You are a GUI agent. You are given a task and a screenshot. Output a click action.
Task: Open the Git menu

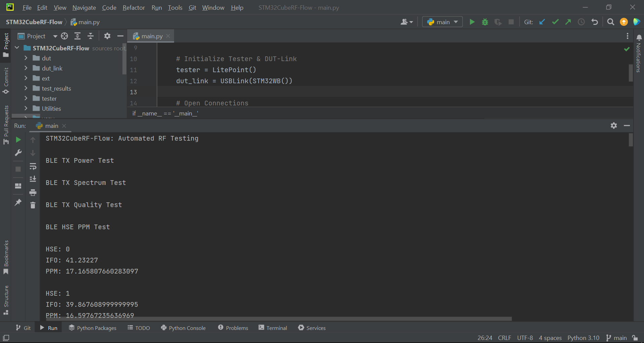(x=193, y=8)
